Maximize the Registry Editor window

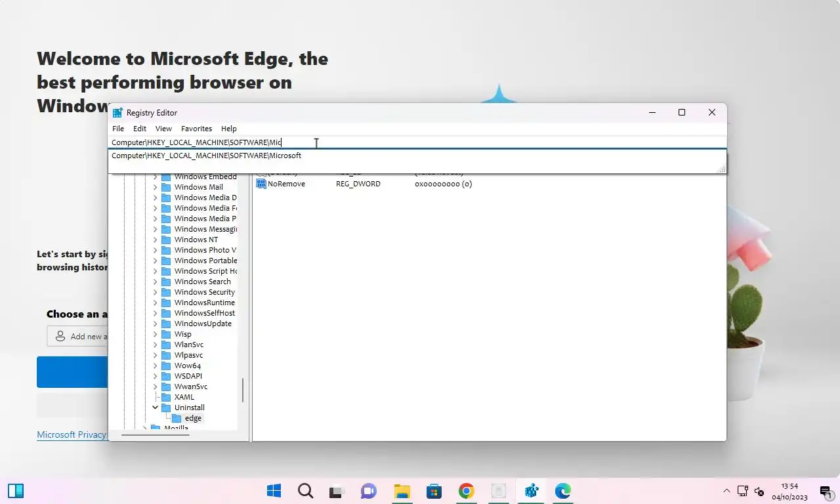pos(682,113)
